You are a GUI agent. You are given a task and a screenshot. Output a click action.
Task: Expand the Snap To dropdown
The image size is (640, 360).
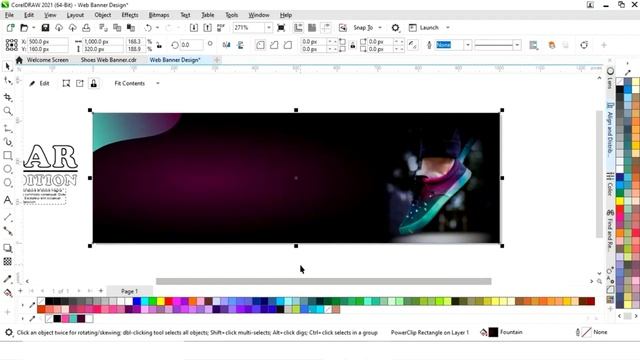pyautogui.click(x=380, y=28)
